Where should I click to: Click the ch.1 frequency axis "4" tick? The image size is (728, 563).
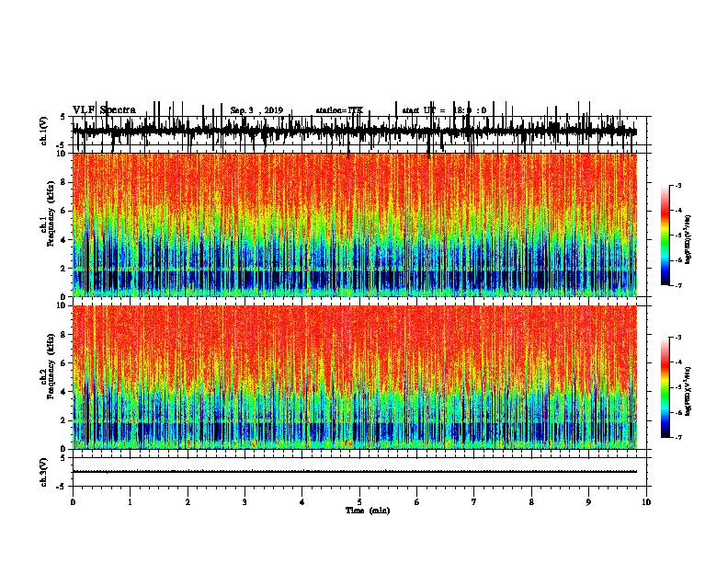(x=64, y=240)
